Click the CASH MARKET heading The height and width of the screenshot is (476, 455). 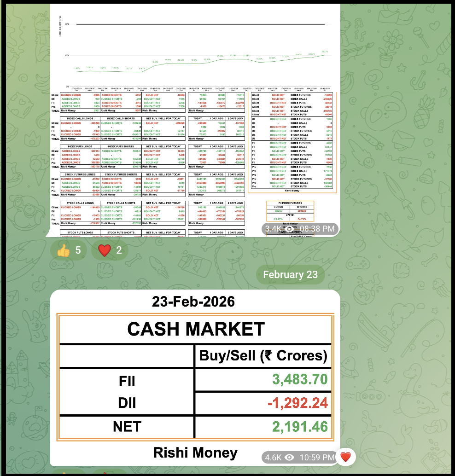pyautogui.click(x=196, y=329)
